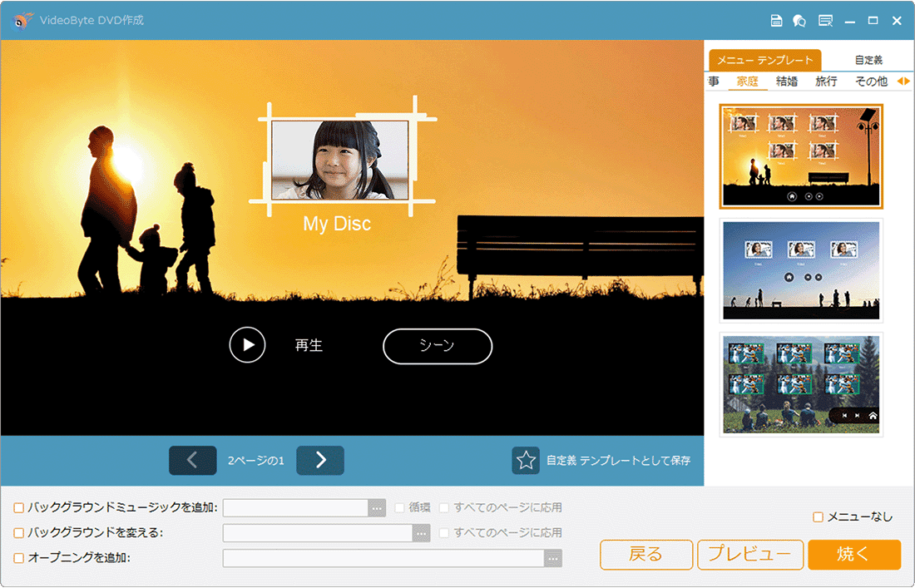Switch to the 自定義 tab
Image resolution: width=915 pixels, height=588 pixels.
(x=868, y=59)
